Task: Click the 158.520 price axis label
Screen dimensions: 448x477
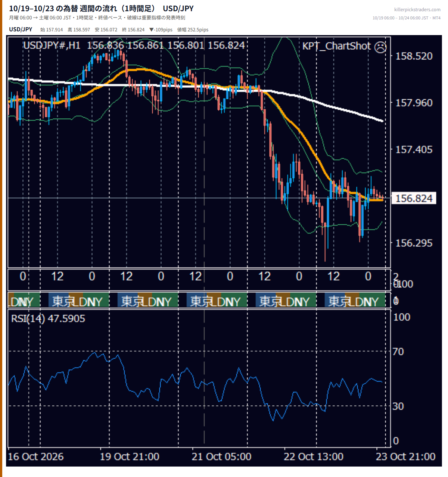Action: [x=414, y=56]
